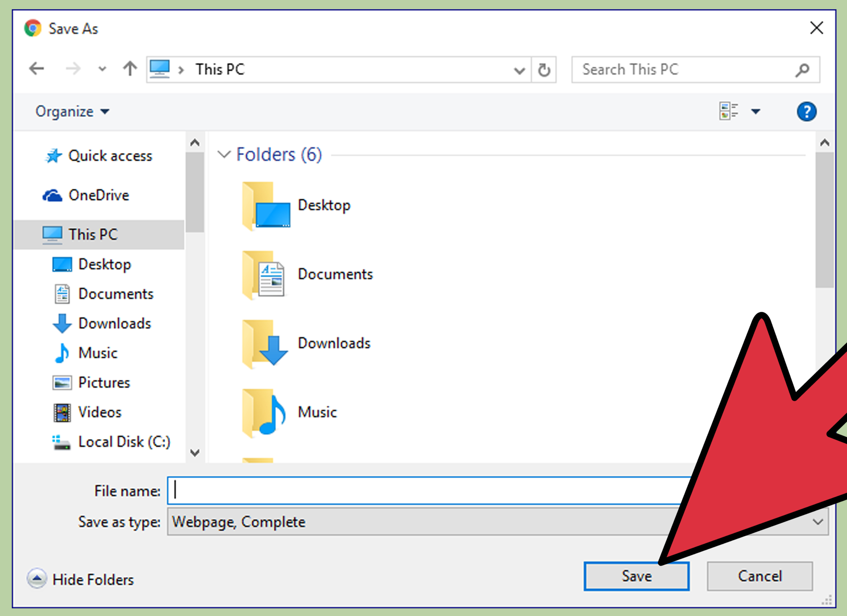Screen dimensions: 847x616
Task: Click the Videos film strip icon
Action: 62,413
